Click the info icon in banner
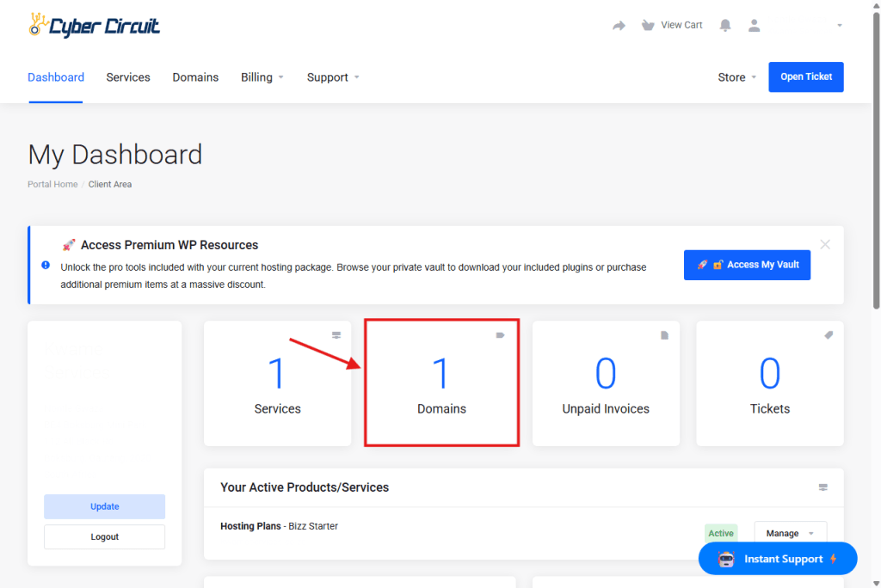 pyautogui.click(x=46, y=265)
